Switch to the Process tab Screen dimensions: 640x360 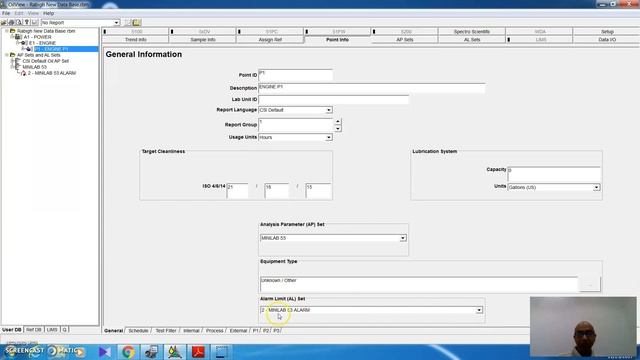click(215, 331)
